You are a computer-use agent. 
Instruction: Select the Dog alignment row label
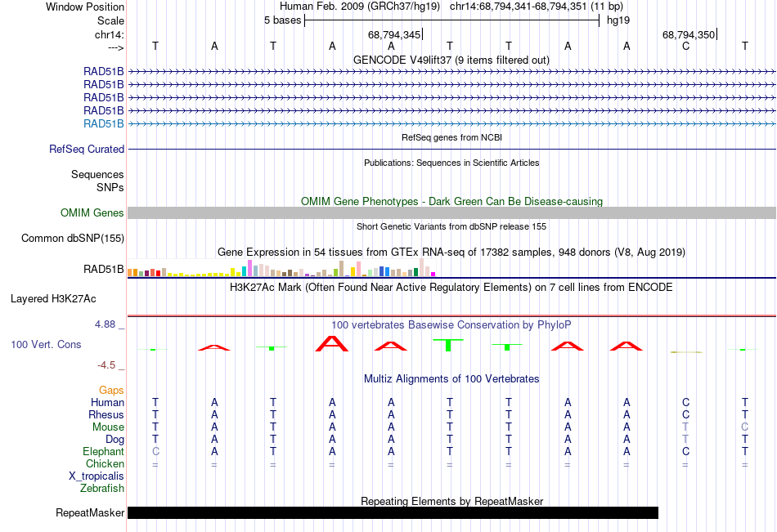tap(115, 440)
